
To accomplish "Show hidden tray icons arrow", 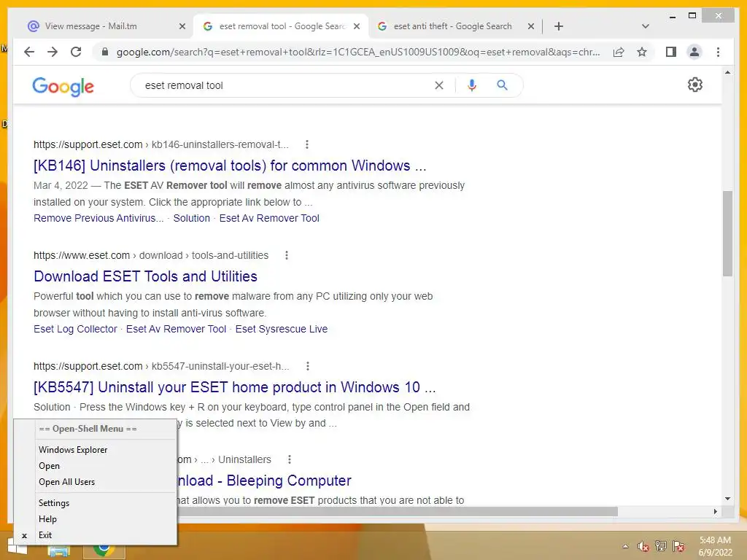I will pyautogui.click(x=625, y=546).
